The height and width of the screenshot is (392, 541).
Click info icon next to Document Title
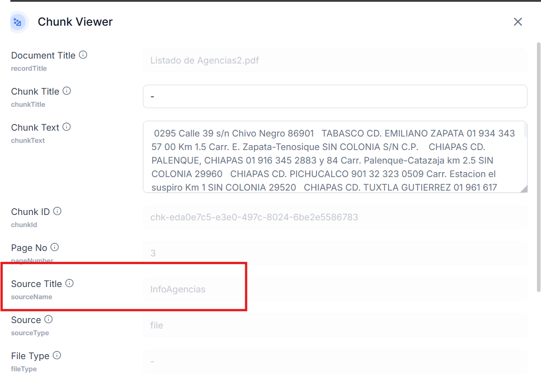pyautogui.click(x=83, y=55)
